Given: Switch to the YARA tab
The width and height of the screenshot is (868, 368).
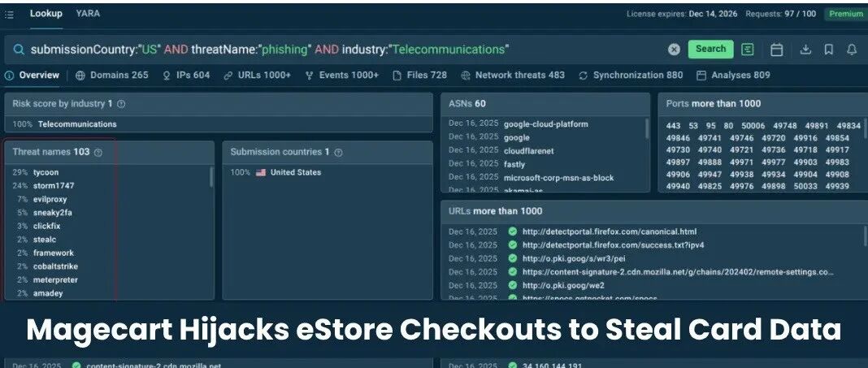Looking at the screenshot, I should pyautogui.click(x=88, y=14).
